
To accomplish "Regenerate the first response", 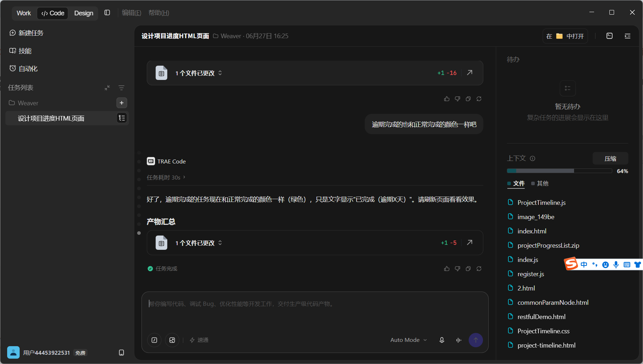I will point(479,99).
